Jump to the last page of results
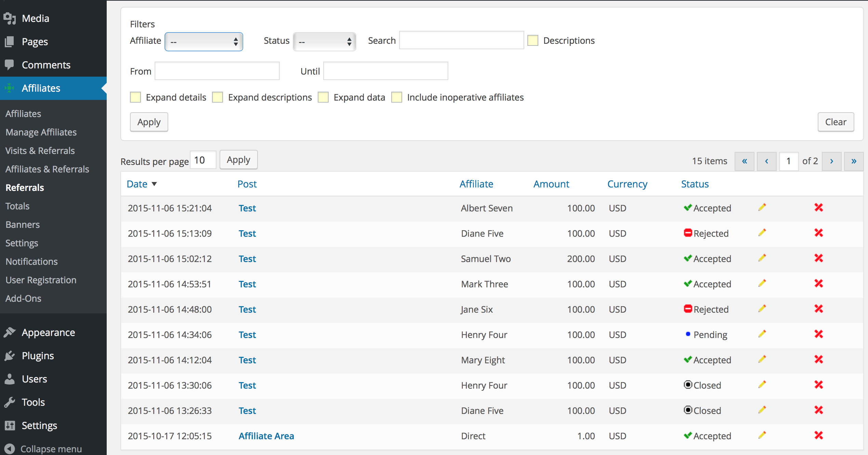The width and height of the screenshot is (868, 455). 854,161
